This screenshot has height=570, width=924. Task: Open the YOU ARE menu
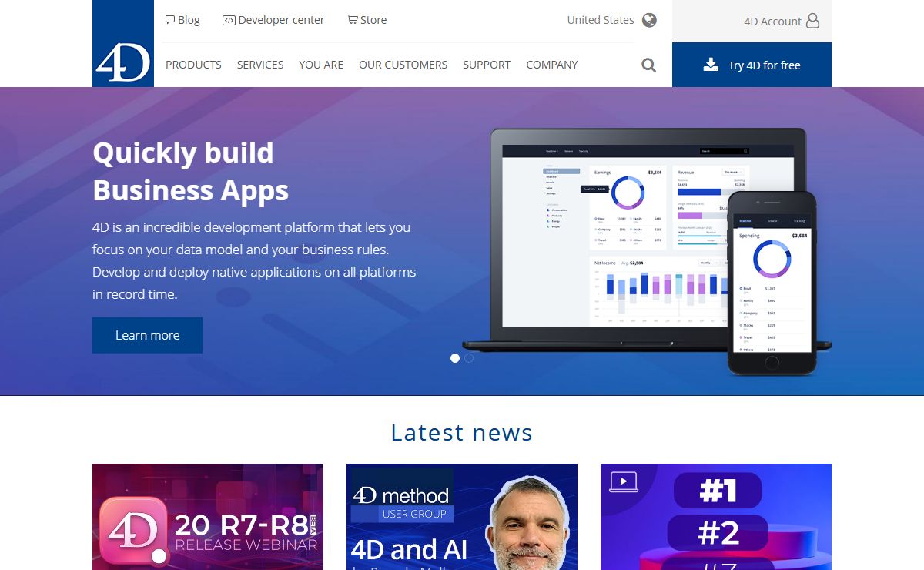click(x=321, y=65)
